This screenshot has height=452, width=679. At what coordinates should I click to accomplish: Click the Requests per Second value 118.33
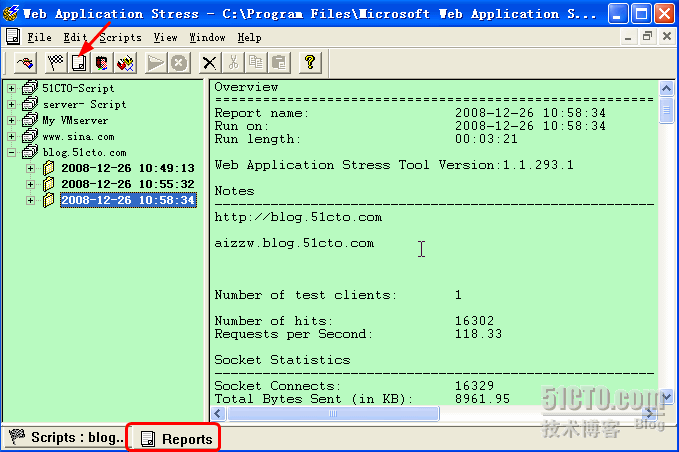478,334
